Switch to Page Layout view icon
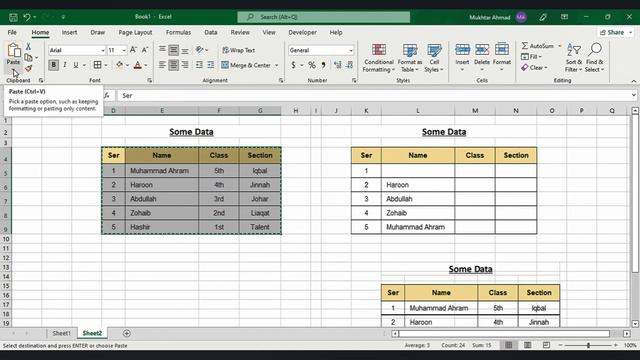640x360 pixels. (x=527, y=345)
